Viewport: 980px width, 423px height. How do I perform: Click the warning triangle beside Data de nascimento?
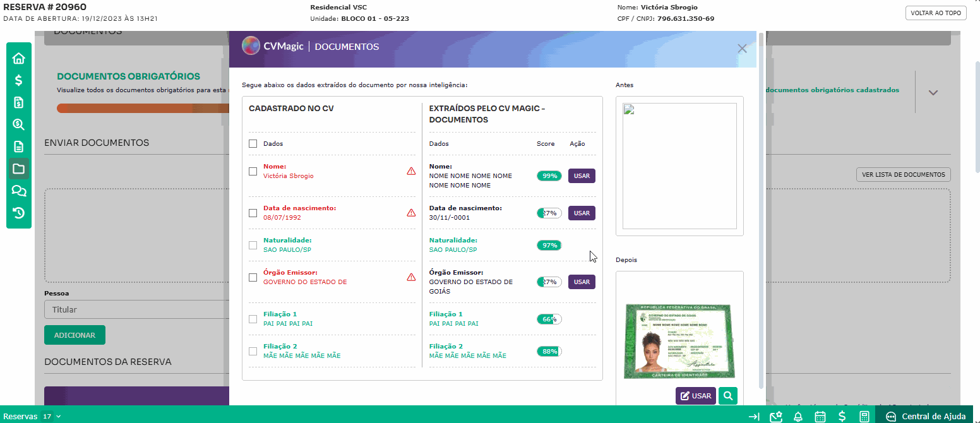(x=411, y=213)
